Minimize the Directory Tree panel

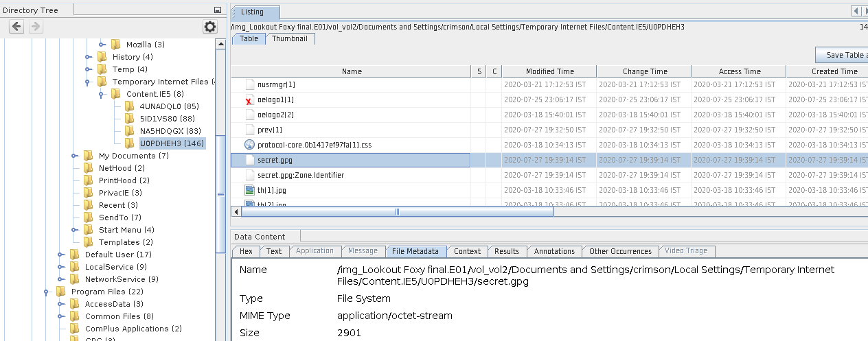tap(218, 10)
